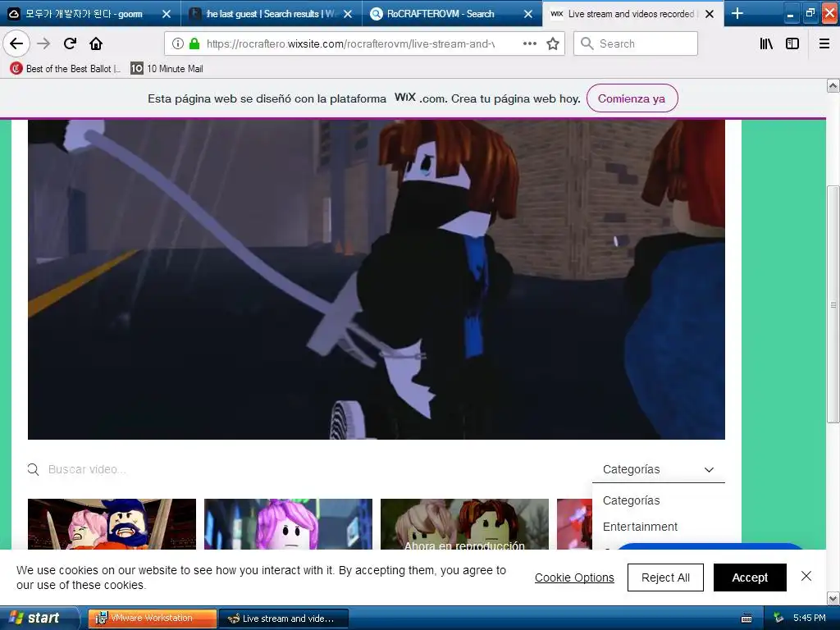Open the Home page icon
The height and width of the screenshot is (630, 840).
pyautogui.click(x=96, y=43)
